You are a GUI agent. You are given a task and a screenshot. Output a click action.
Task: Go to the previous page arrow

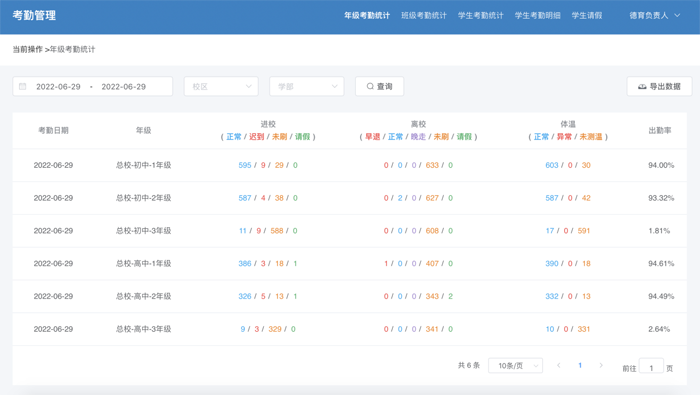point(558,366)
